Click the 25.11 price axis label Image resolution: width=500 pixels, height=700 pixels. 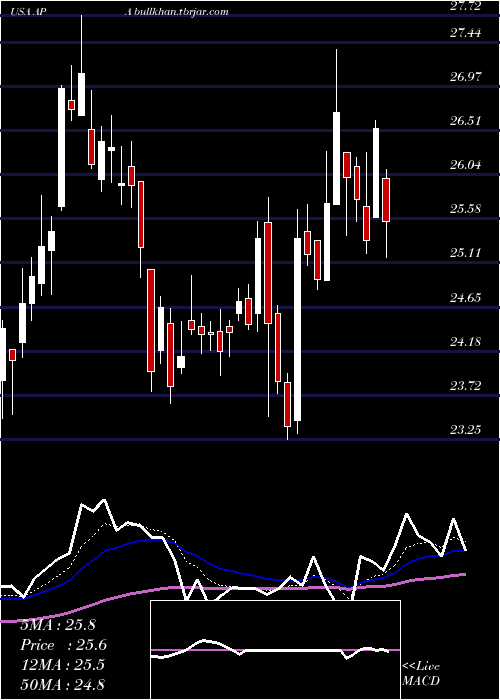click(x=466, y=253)
